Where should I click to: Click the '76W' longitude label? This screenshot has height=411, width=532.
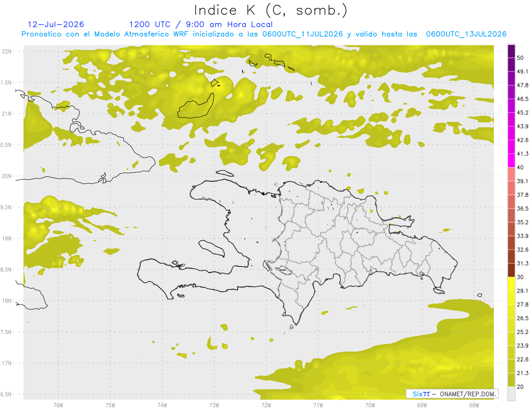58,405
